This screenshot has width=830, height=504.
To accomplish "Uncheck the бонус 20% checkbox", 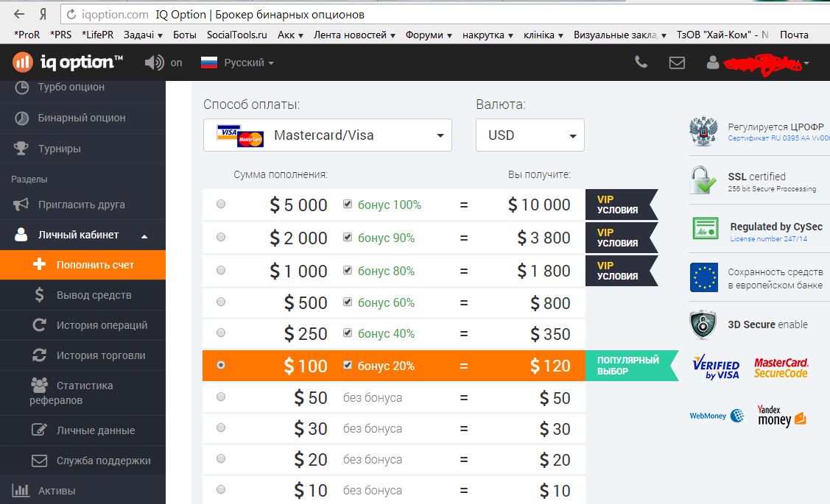I will 348,366.
